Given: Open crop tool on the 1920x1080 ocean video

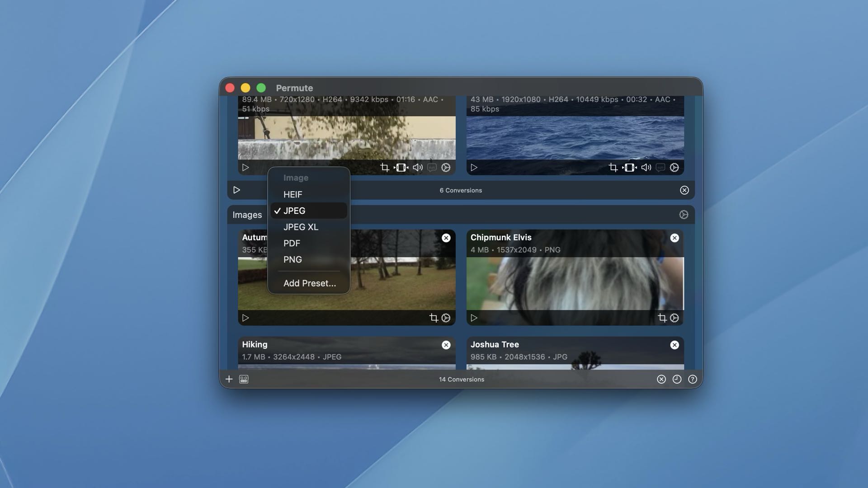Looking at the screenshot, I should click(x=613, y=168).
